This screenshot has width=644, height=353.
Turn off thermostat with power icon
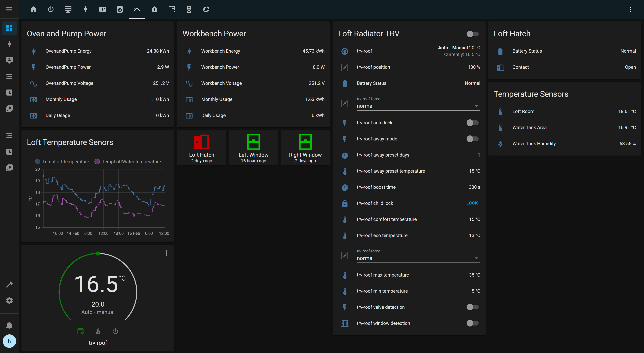click(x=115, y=331)
